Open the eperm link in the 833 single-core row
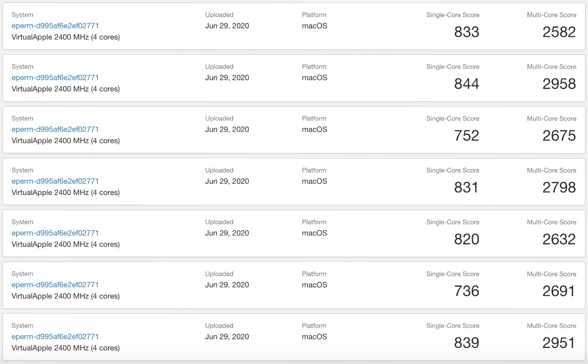 coord(55,26)
